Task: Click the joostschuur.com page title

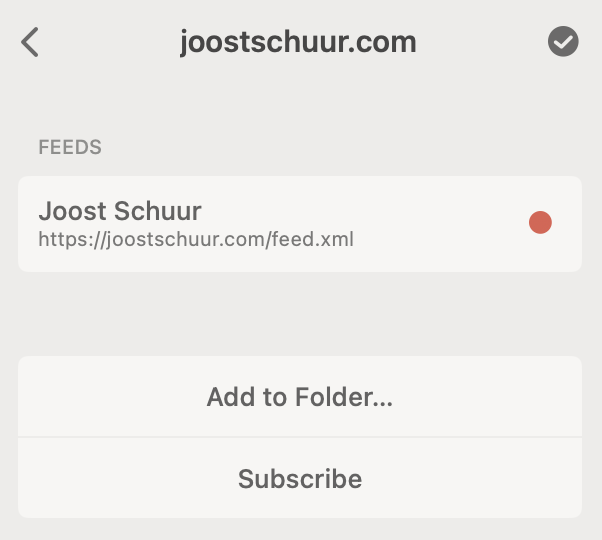Action: [298, 42]
